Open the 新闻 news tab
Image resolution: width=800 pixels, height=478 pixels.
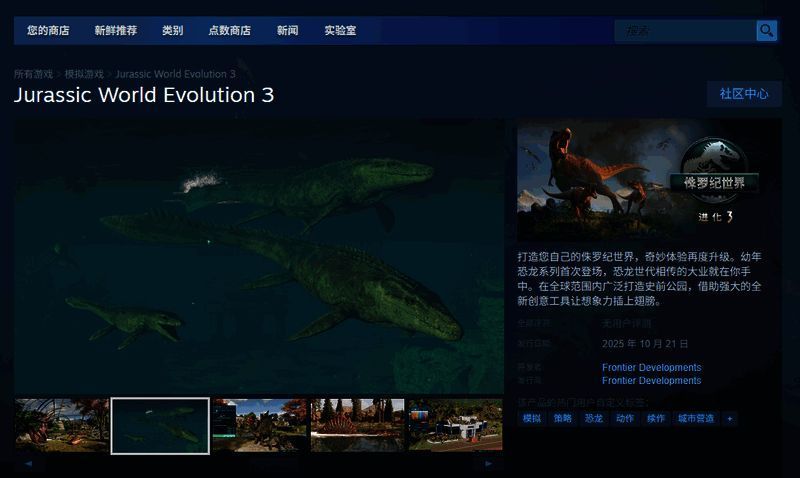click(288, 31)
